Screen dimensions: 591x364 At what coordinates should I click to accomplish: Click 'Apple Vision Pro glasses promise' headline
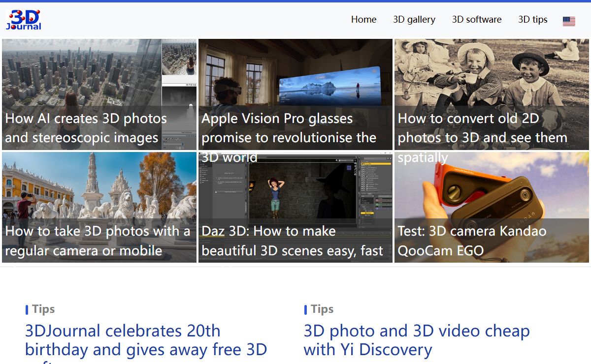click(289, 138)
